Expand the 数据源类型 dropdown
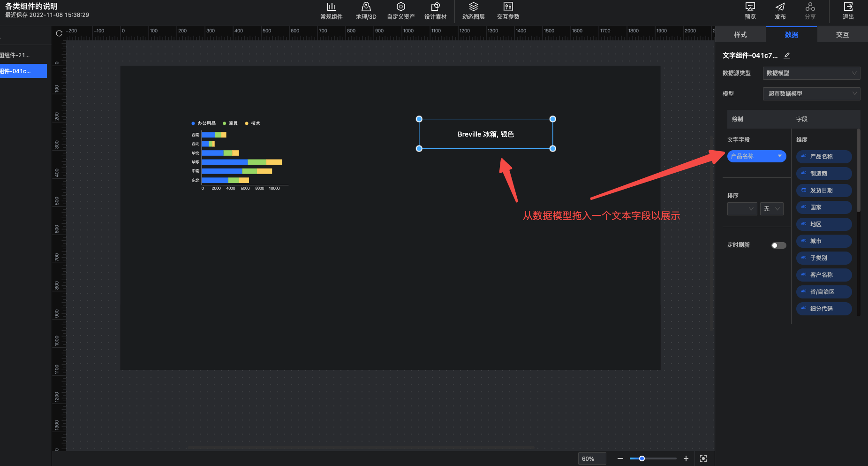 click(811, 73)
